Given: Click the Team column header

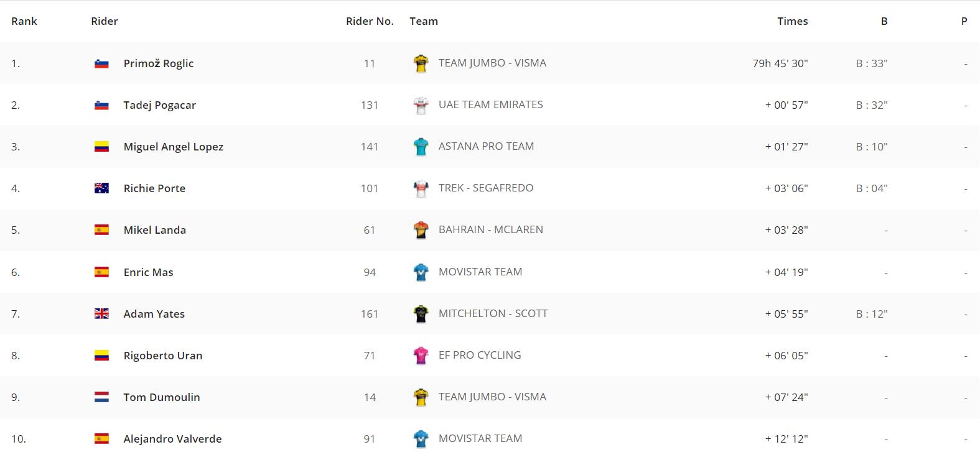Looking at the screenshot, I should click(x=424, y=21).
